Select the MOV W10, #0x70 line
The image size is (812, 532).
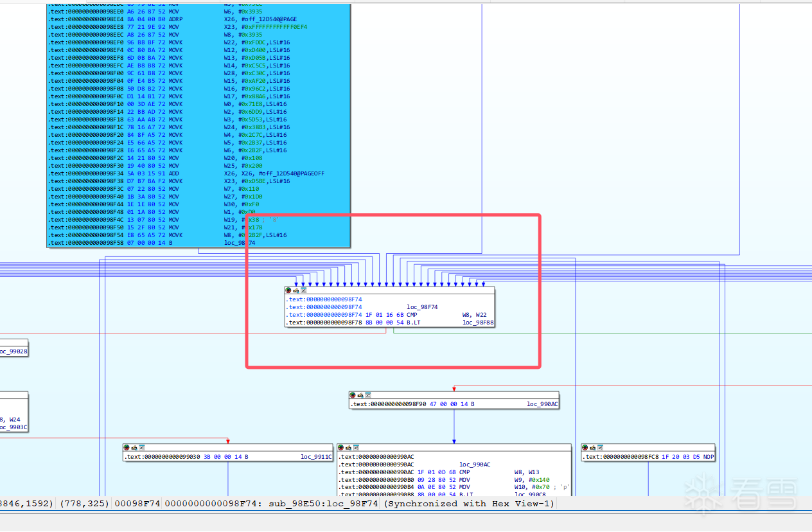click(455, 487)
